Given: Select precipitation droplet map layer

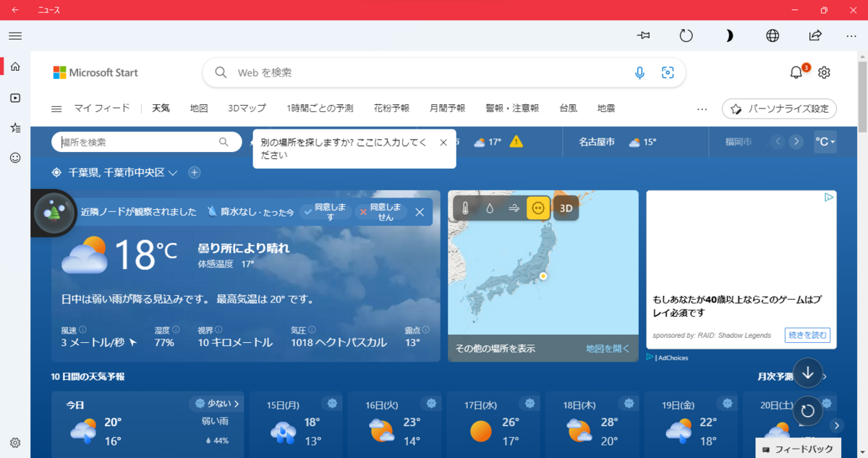Looking at the screenshot, I should tap(490, 208).
